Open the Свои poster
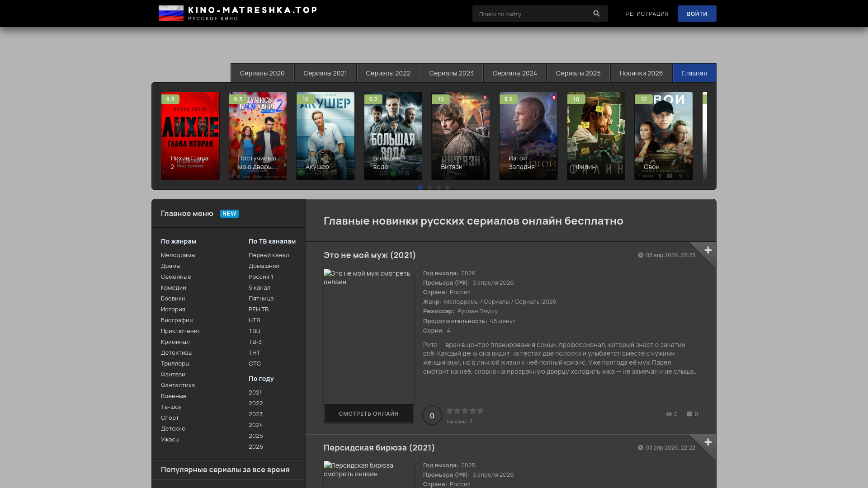The width and height of the screenshot is (868, 488). coord(663,136)
